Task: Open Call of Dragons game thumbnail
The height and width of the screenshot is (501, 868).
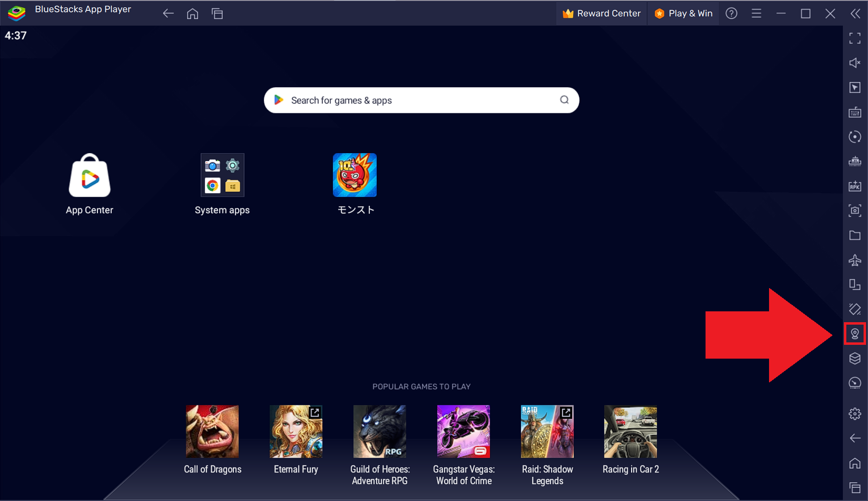Action: click(212, 432)
